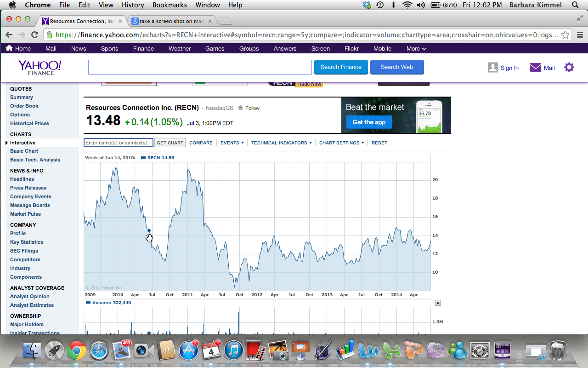Open Spotlight search magnifier in menu bar

point(575,5)
